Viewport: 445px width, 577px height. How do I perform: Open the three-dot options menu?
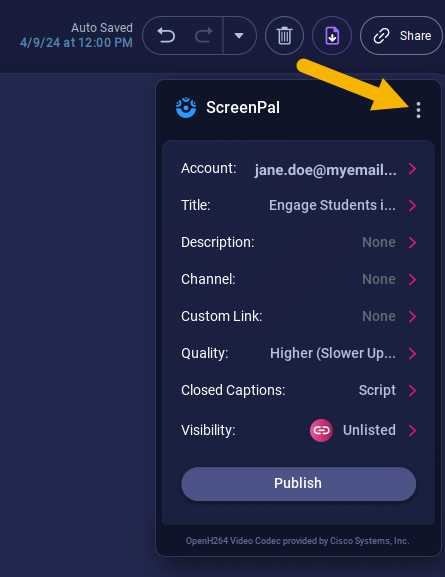[x=418, y=110]
